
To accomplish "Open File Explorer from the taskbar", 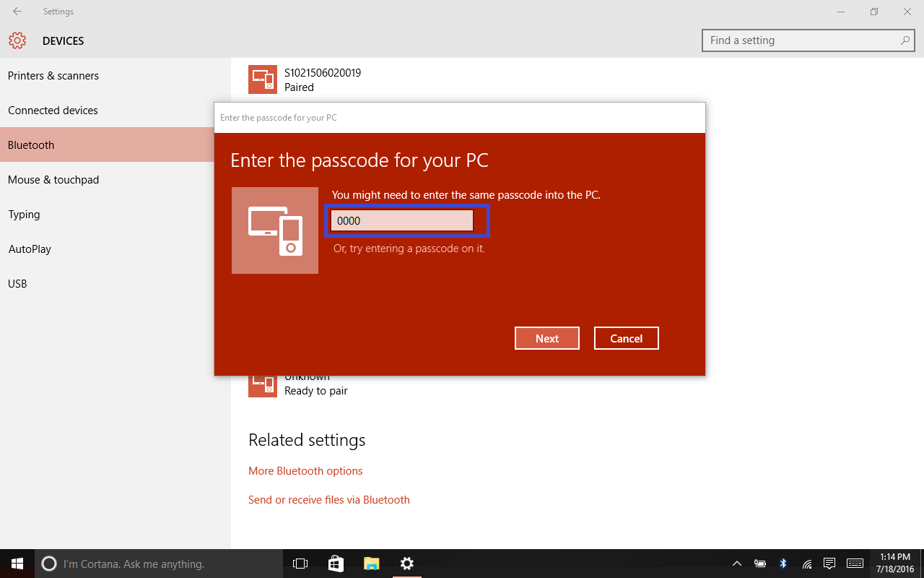I will coord(371,564).
